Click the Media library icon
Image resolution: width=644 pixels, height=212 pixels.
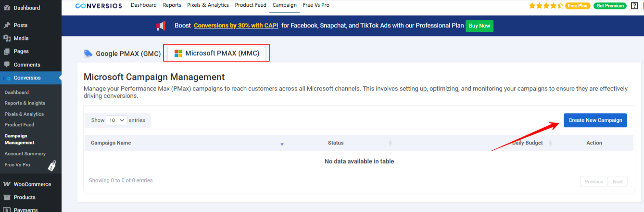click(x=7, y=38)
